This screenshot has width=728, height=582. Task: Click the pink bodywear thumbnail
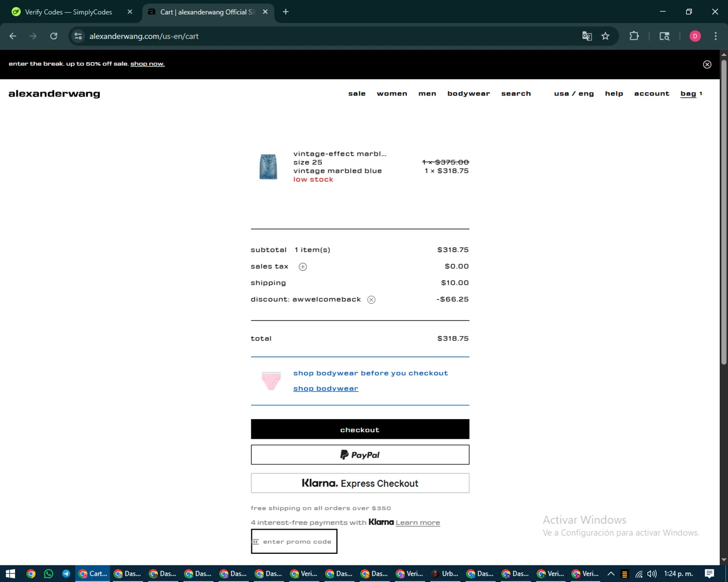click(271, 381)
